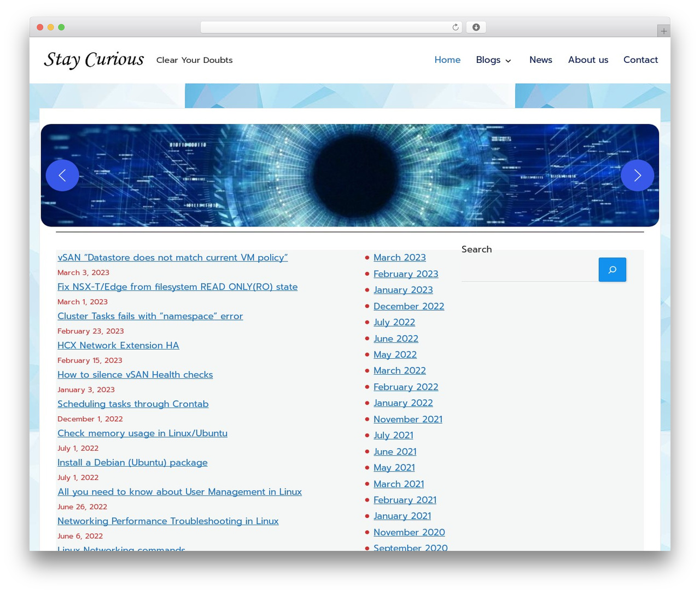Open How to silence vSAN Health checks

(x=135, y=375)
